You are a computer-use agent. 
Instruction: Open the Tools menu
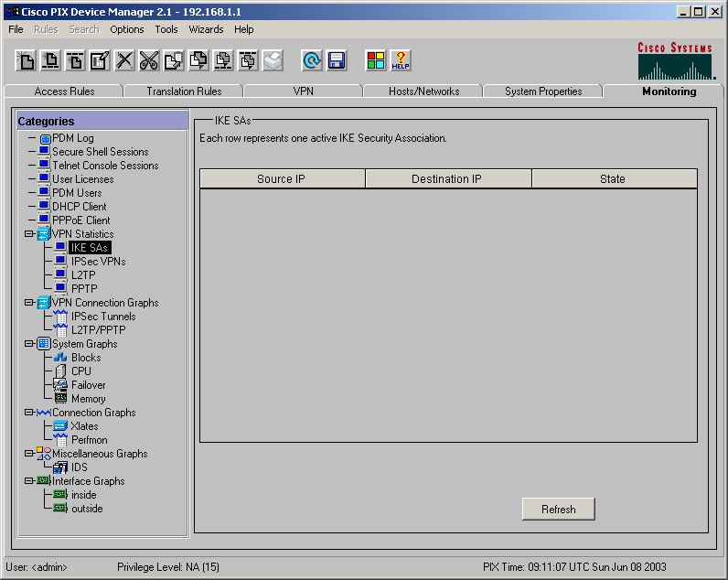pyautogui.click(x=166, y=29)
